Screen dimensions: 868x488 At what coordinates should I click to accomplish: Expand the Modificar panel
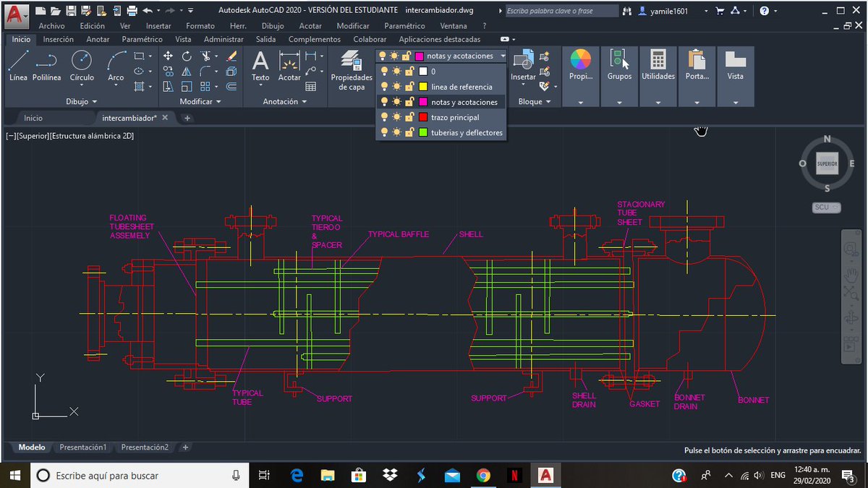pos(200,102)
